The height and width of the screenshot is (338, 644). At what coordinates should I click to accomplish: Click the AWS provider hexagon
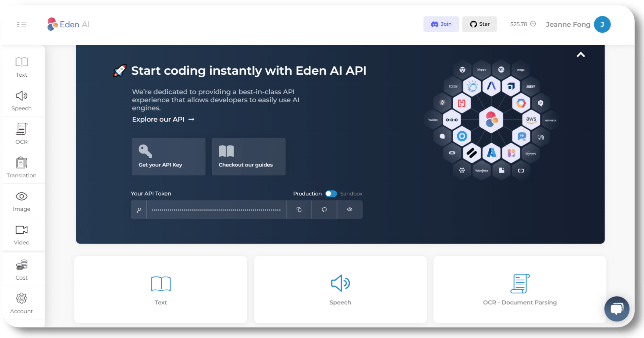[531, 120]
